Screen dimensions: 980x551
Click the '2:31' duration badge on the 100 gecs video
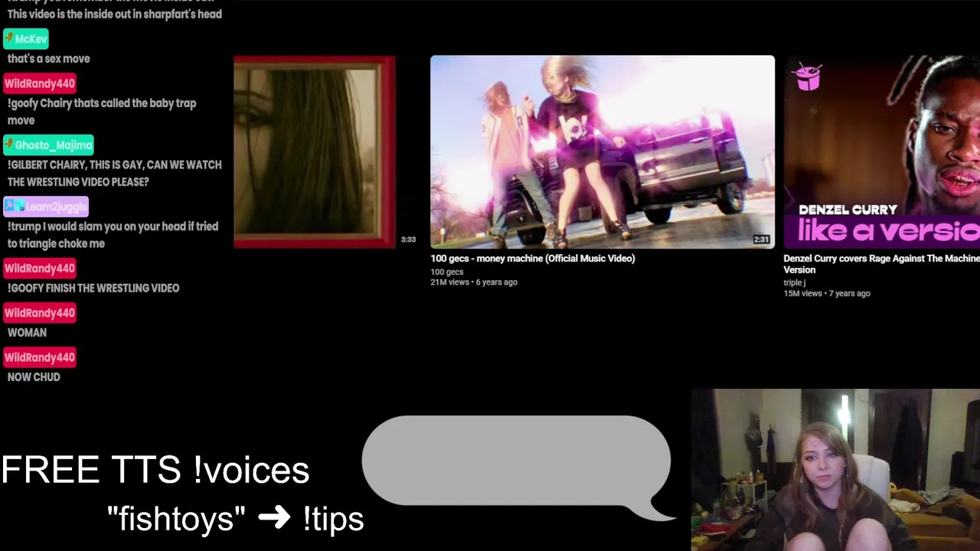[x=761, y=240]
